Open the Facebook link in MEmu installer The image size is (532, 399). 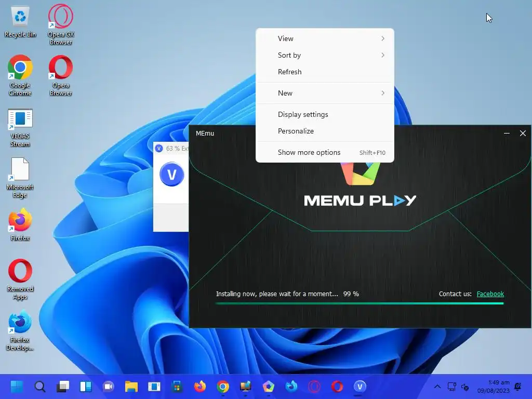490,294
